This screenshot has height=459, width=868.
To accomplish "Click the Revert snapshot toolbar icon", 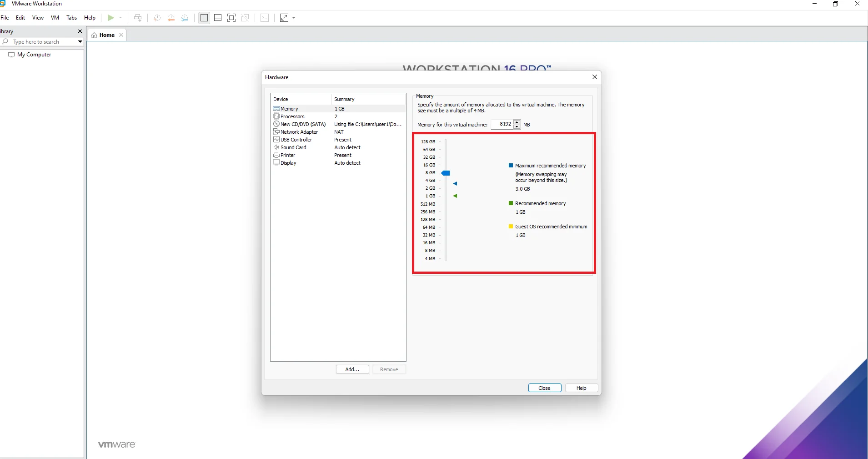I will click(x=171, y=18).
